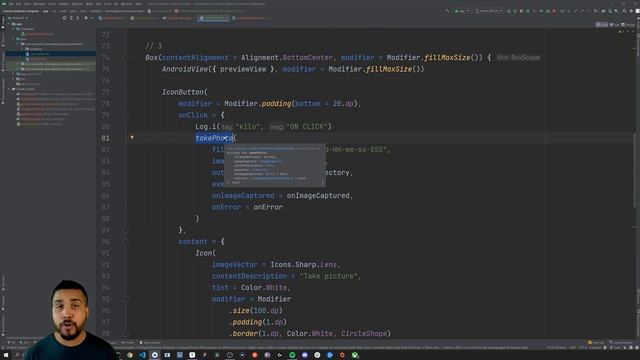
Task: Click the select opened file target icon
Action: 64,18
